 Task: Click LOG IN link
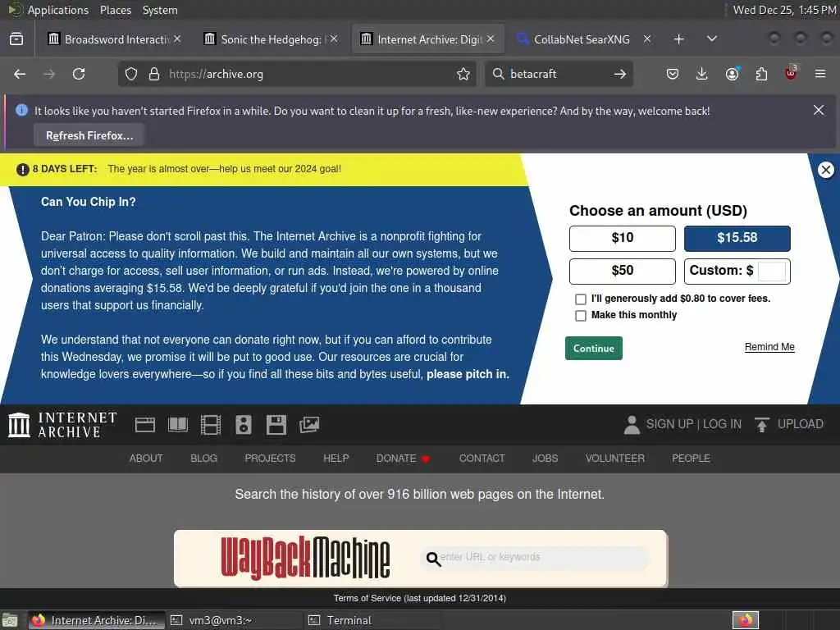click(x=722, y=424)
